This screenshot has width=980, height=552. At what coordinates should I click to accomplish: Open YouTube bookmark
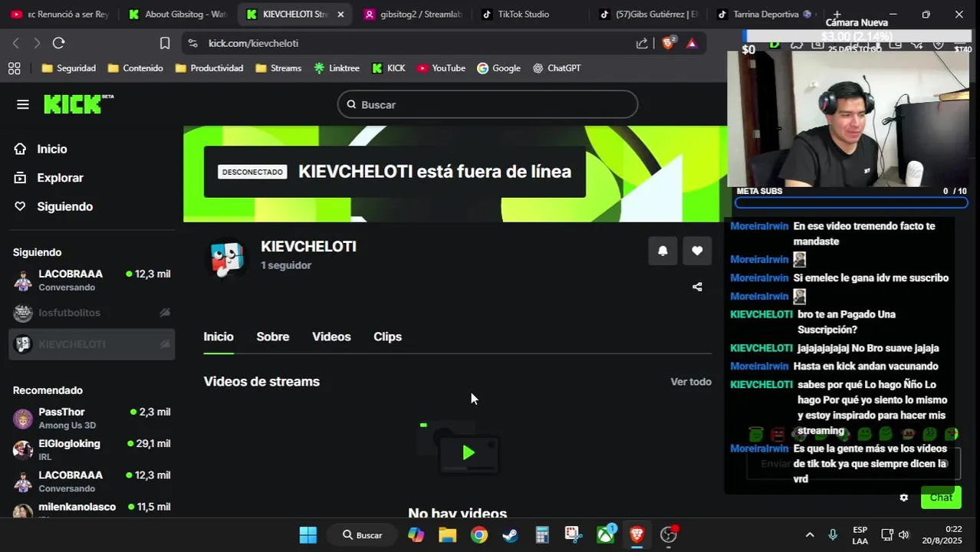click(x=441, y=68)
